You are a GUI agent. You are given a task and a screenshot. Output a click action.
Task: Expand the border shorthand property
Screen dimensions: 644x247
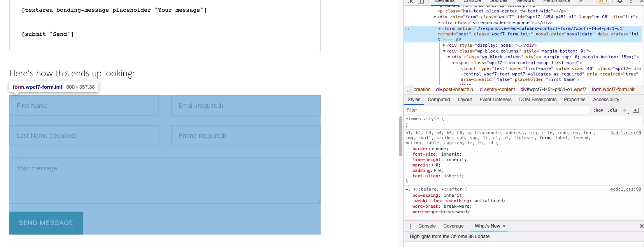(x=433, y=149)
